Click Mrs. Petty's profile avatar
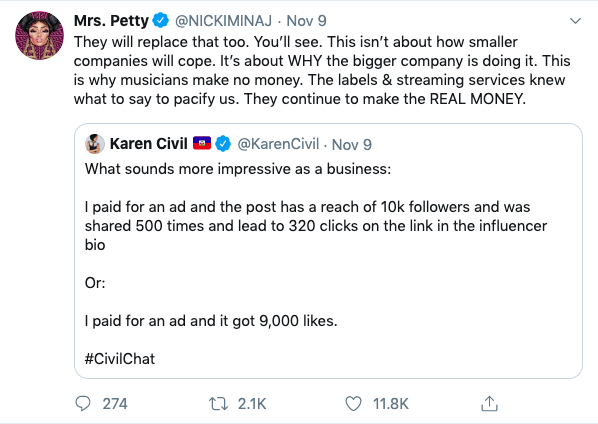This screenshot has width=598, height=424. tap(40, 35)
